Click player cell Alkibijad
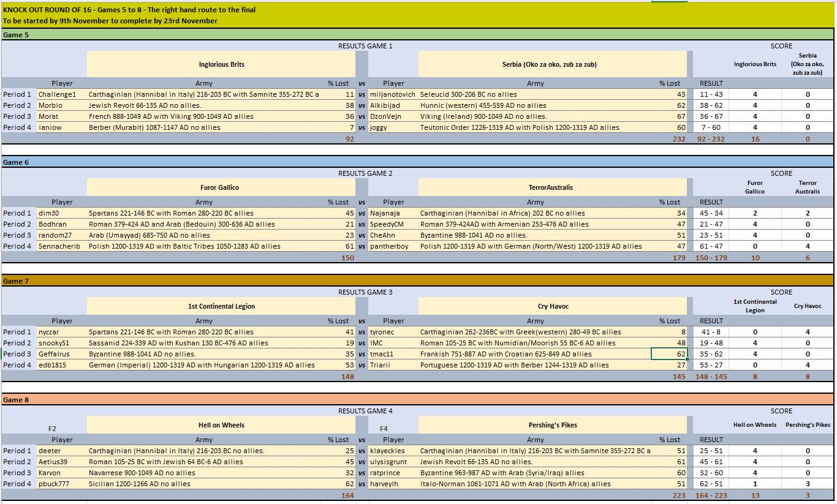This screenshot has height=504, width=837. (393, 105)
